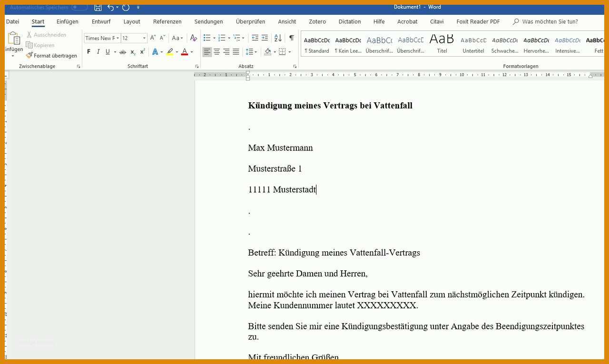Click the search magnifier for Was möchten Sie tun
Viewport: 609px width, 364px height.
(516, 21)
